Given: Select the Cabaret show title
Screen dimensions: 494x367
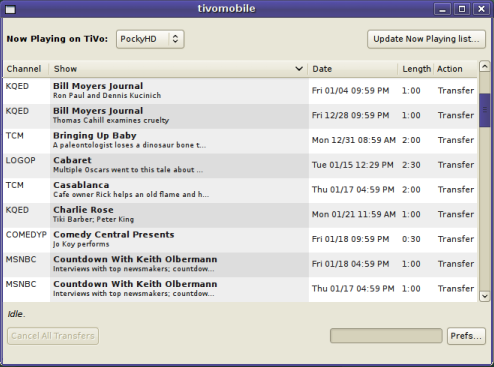Looking at the screenshot, I should 72,160.
